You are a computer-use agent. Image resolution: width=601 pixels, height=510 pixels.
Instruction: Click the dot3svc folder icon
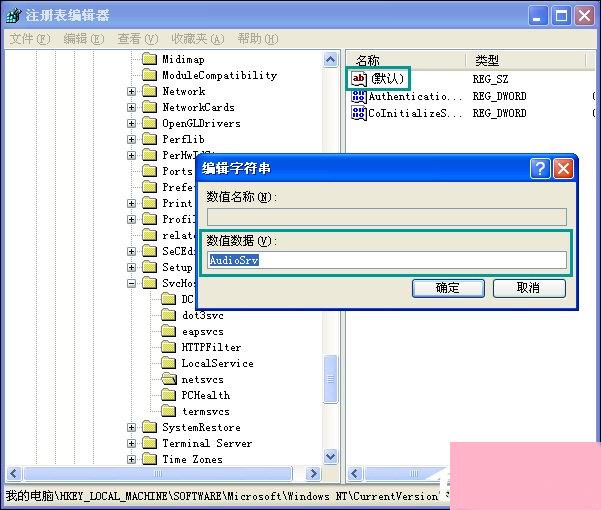[169, 315]
